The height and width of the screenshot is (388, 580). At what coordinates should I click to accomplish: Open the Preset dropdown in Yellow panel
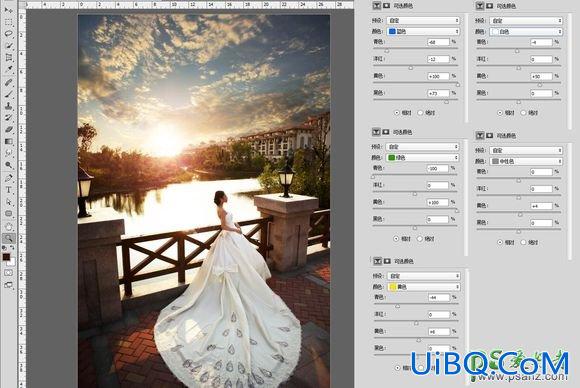[x=424, y=276]
